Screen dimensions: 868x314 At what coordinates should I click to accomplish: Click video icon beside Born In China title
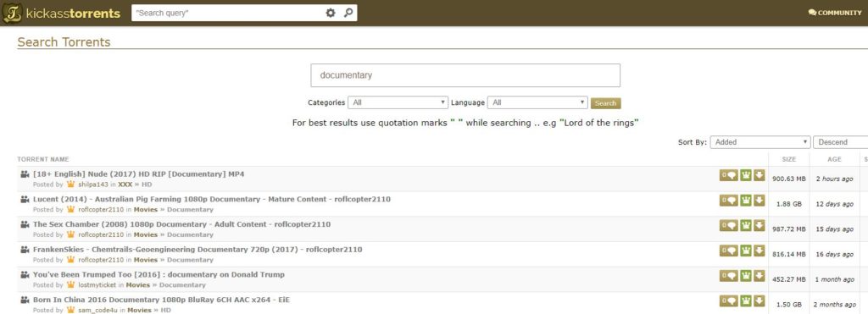point(25,300)
